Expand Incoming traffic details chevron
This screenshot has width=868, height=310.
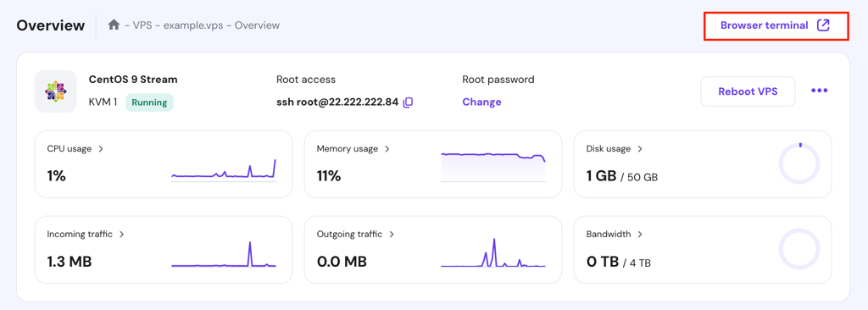click(121, 234)
